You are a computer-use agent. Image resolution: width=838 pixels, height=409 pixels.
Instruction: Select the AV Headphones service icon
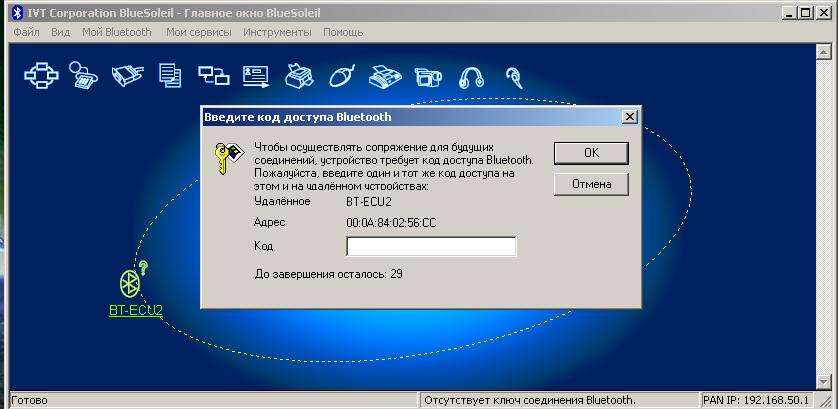click(471, 76)
